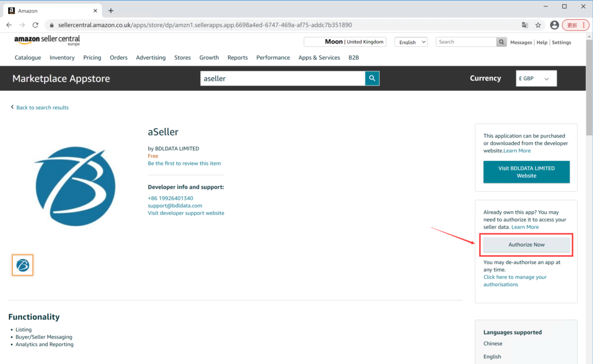Open the browser profile avatar icon
This screenshot has width=593, height=364.
(x=554, y=25)
